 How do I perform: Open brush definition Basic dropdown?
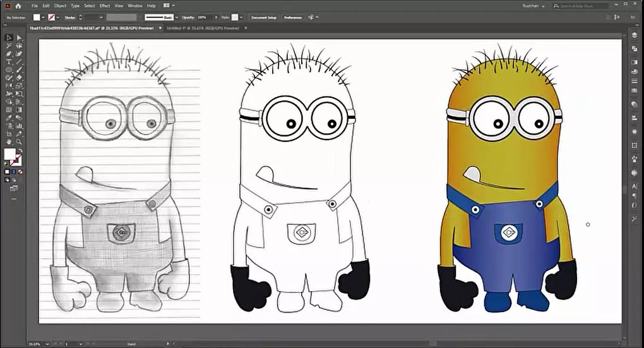pyautogui.click(x=177, y=17)
